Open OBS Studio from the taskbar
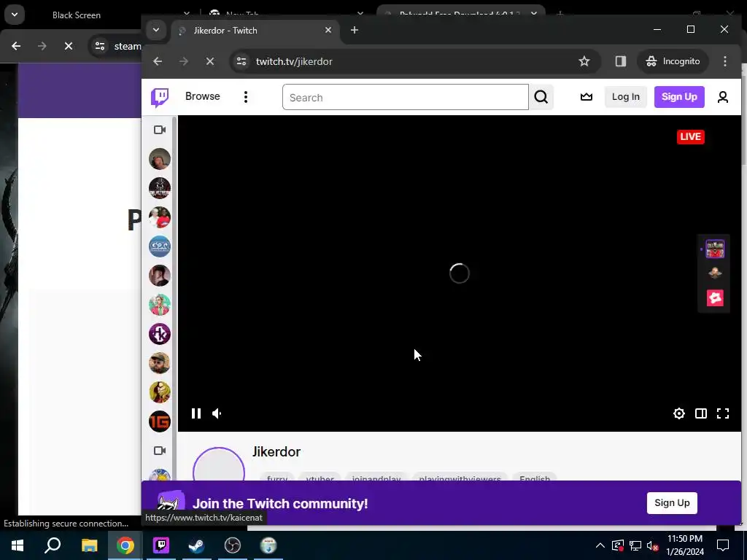Viewport: 747px width, 560px height. [x=233, y=545]
